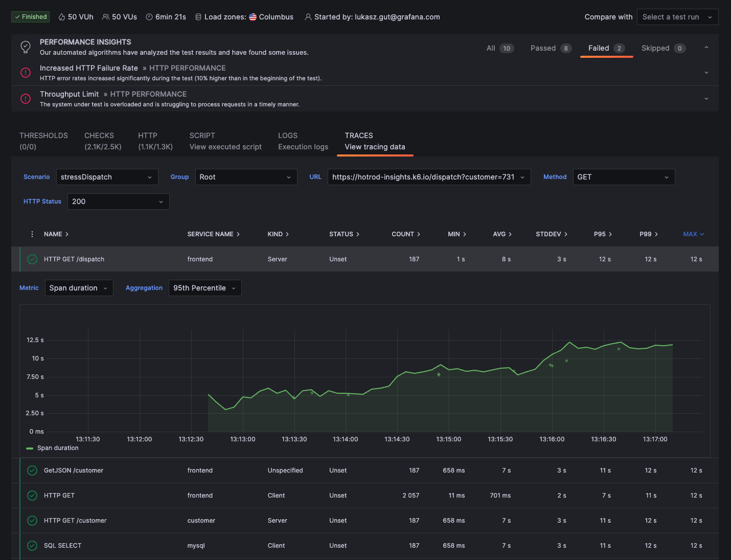Viewport: 731px width, 560px height.
Task: Click the Failed insights filter
Action: pos(606,48)
